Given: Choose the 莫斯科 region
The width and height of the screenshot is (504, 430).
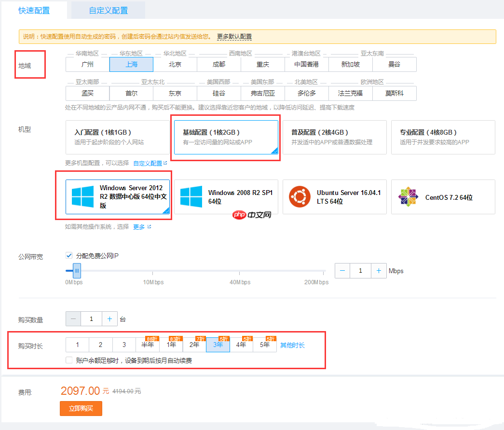Looking at the screenshot, I should (x=395, y=93).
